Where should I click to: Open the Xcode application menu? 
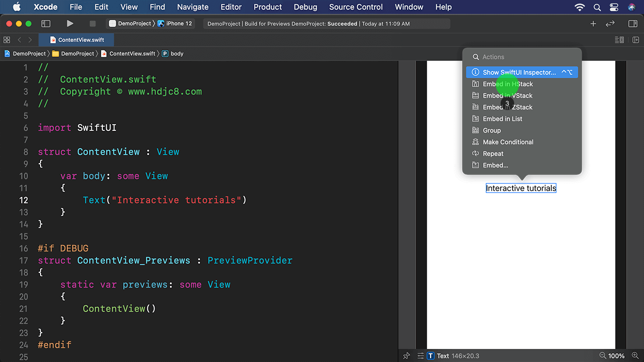coord(45,7)
